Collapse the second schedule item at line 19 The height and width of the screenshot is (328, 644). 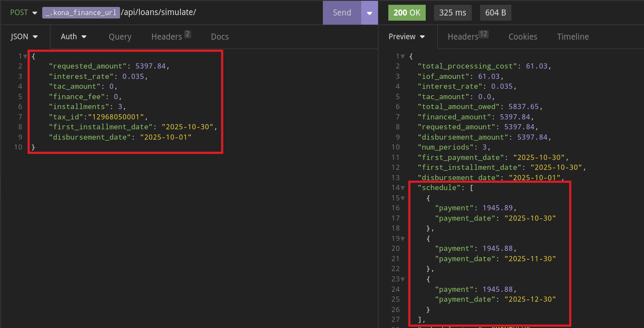(402, 238)
